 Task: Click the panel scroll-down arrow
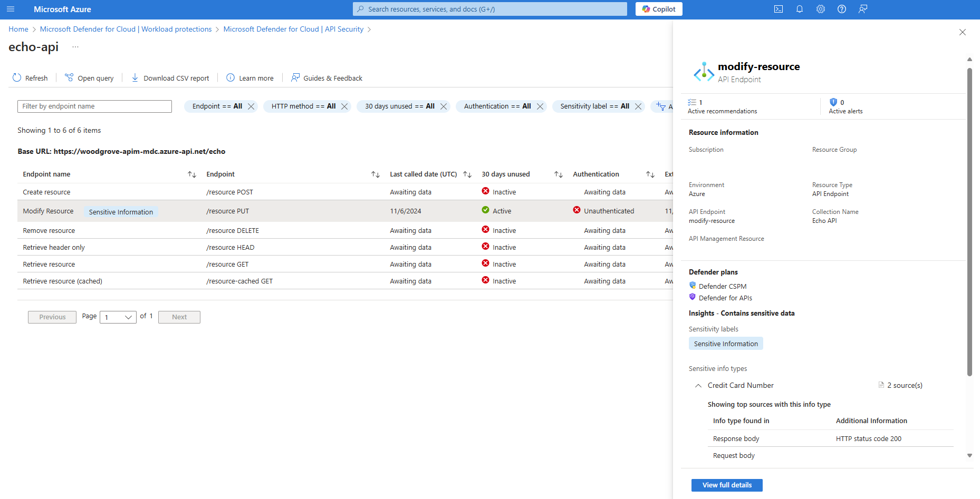coord(969,456)
